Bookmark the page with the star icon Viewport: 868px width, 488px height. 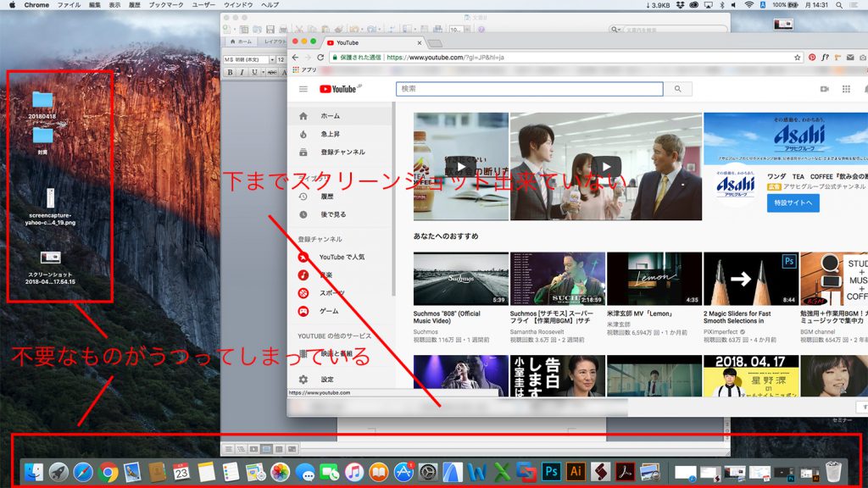(x=797, y=58)
